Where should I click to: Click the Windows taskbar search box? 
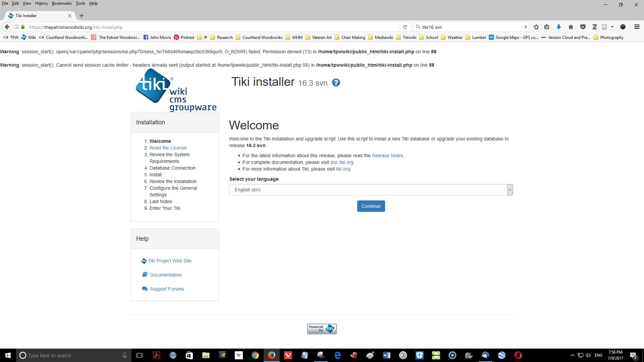73,355
